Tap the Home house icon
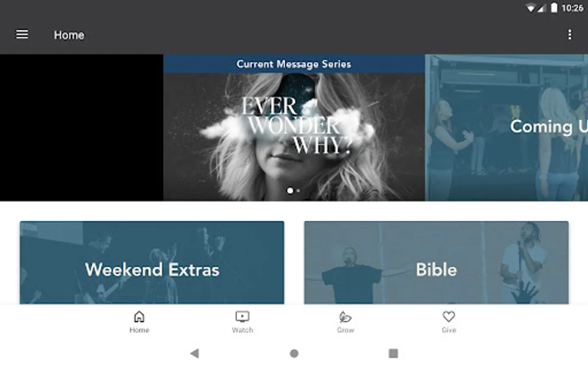588x368 pixels. click(139, 316)
